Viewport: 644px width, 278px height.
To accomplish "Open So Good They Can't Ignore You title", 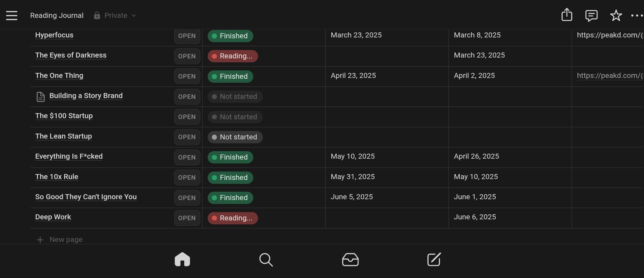I will click(86, 197).
